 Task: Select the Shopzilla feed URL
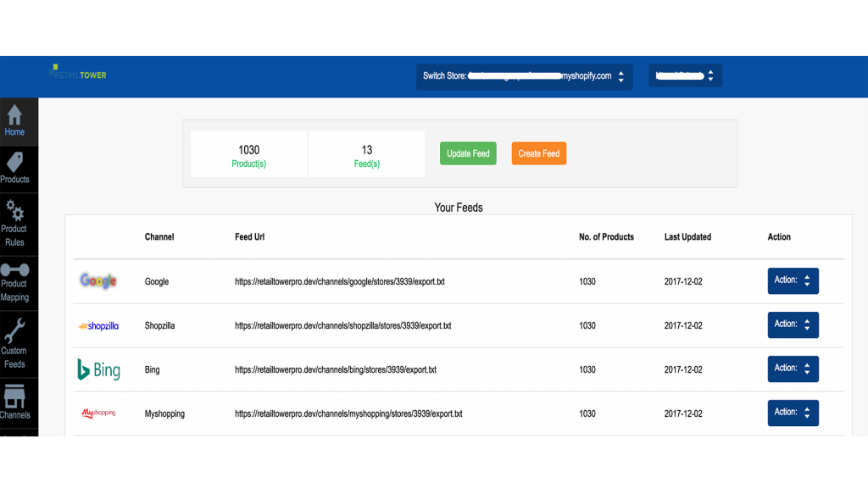pos(342,326)
